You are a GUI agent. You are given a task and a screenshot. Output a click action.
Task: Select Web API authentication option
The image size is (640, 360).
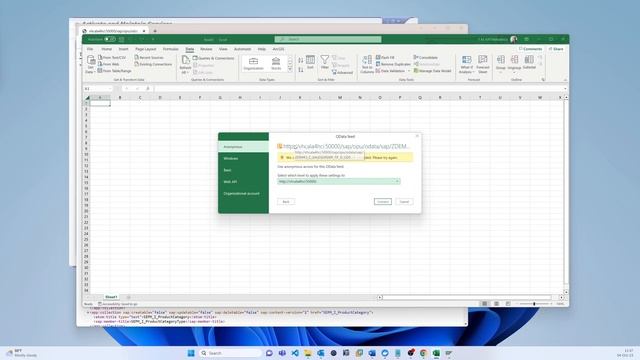coord(243,182)
